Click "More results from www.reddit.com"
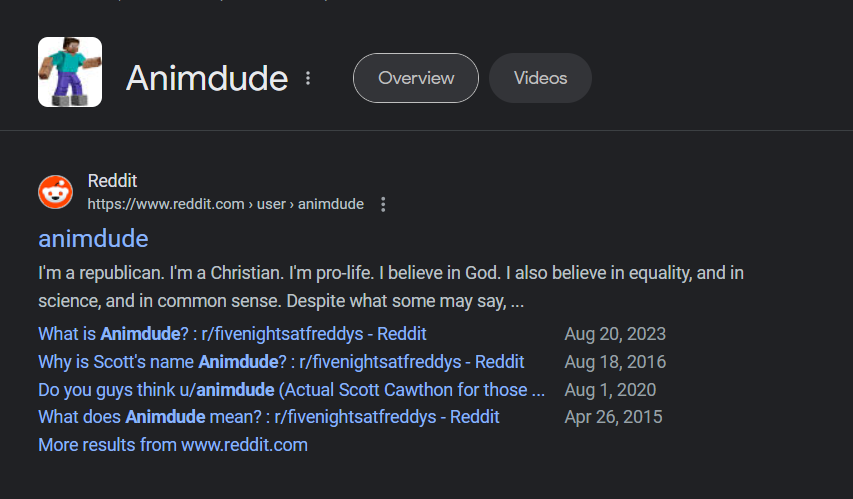The image size is (853, 499). pyautogui.click(x=173, y=444)
